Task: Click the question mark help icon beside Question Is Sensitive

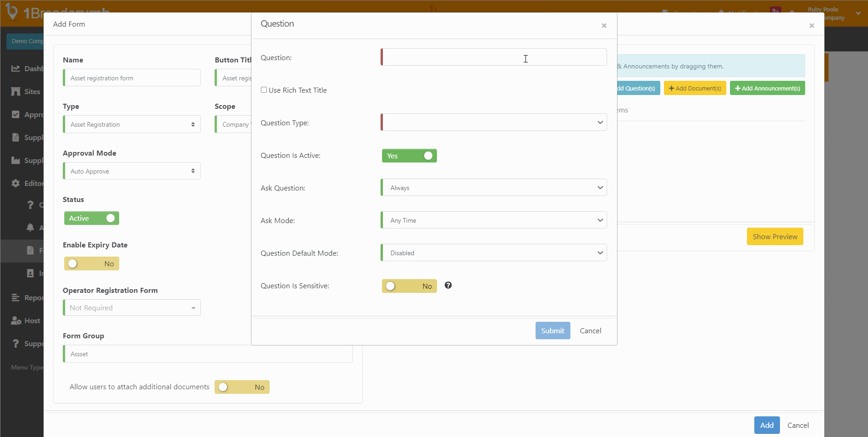Action: coord(448,285)
